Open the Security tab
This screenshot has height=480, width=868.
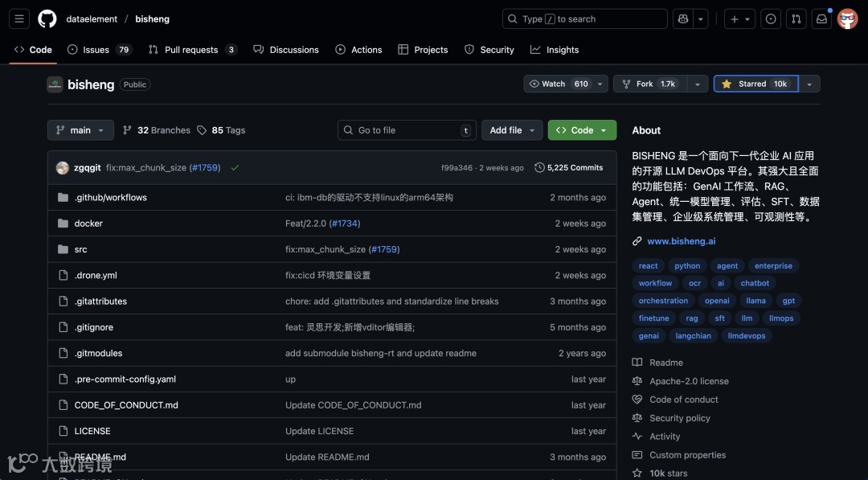tap(489, 50)
